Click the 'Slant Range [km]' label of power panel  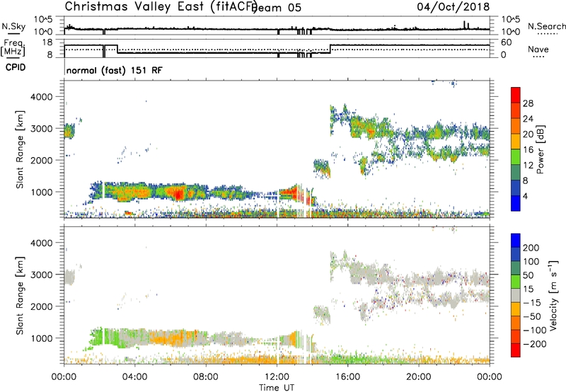coord(21,149)
